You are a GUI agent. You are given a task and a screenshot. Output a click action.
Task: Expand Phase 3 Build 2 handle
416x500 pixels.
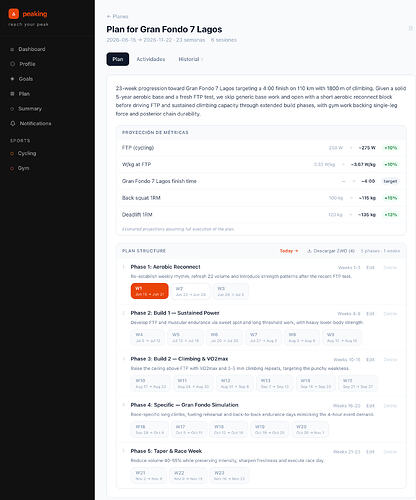[x=124, y=359]
